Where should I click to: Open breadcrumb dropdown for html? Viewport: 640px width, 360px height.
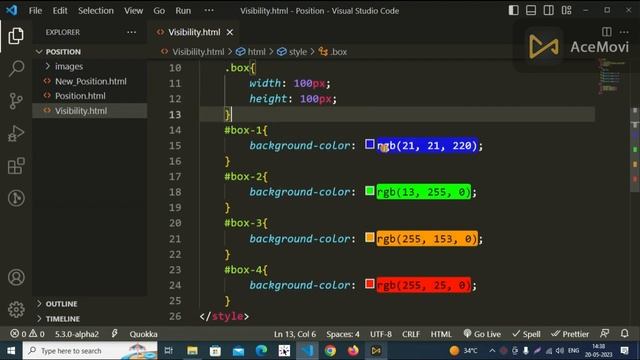coord(251,52)
